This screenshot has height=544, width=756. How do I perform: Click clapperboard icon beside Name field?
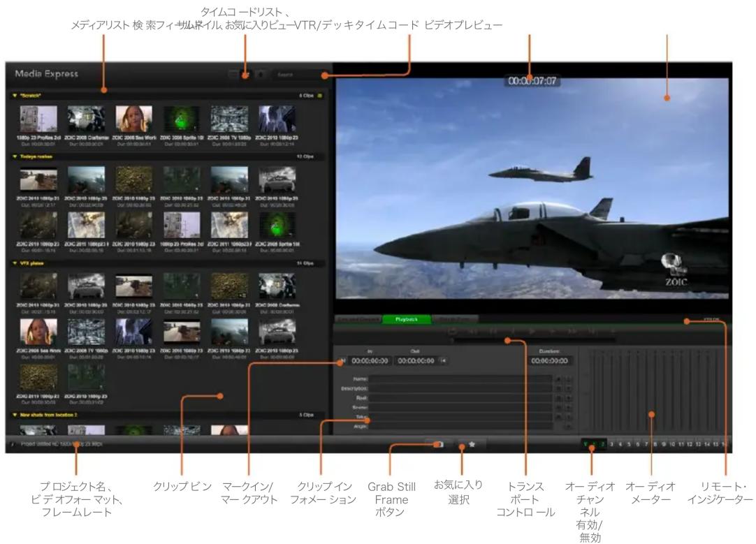(x=558, y=379)
